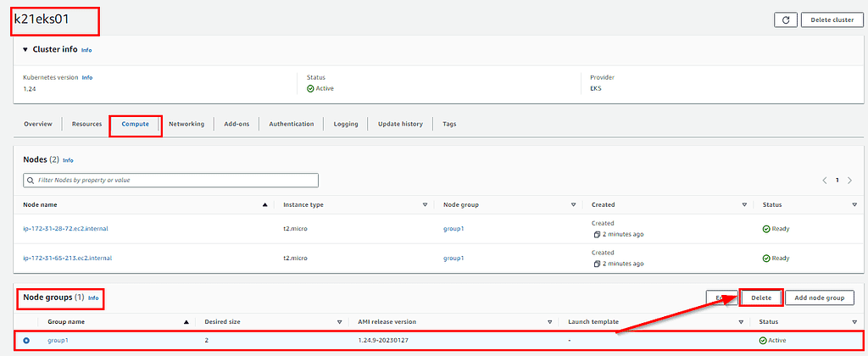Sort nodes by Node name arrow
Screen dimensions: 868x356
point(265,204)
